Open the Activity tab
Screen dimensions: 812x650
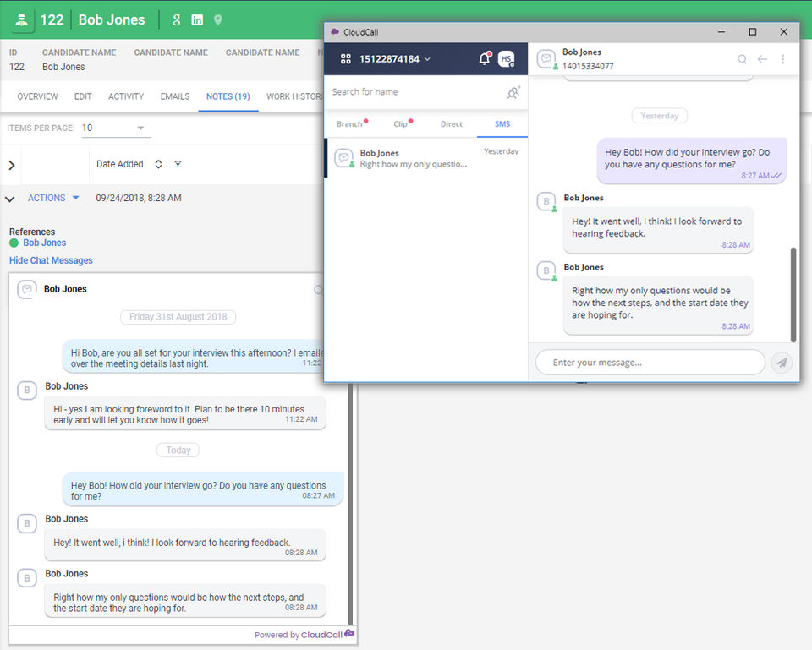tap(126, 96)
